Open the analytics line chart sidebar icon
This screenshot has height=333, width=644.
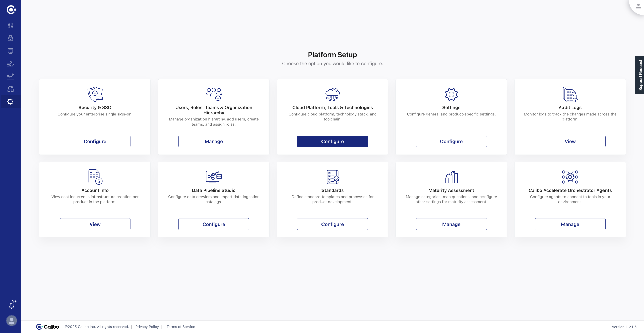click(x=10, y=76)
